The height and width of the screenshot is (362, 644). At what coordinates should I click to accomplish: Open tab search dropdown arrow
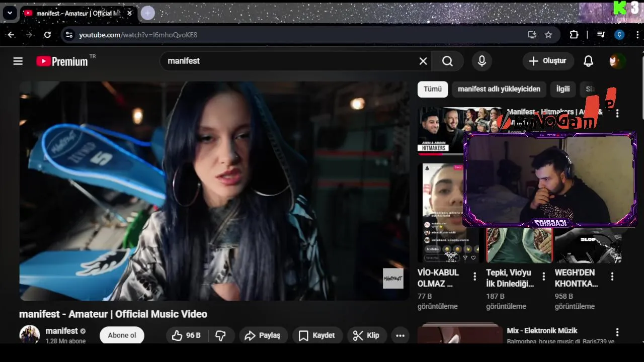10,13
